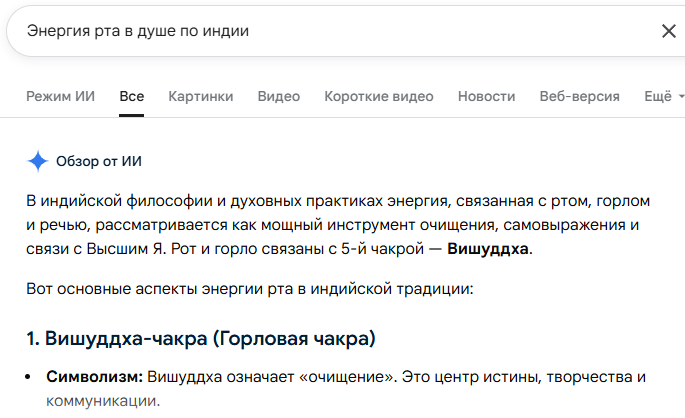
Task: Clear the search query with the X icon
Action: [669, 31]
